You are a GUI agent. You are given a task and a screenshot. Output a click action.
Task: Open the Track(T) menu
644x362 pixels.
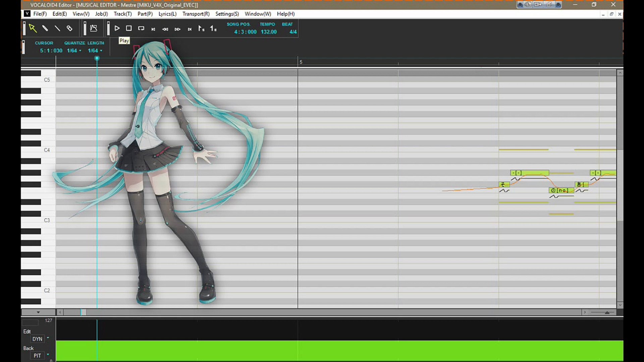122,14
